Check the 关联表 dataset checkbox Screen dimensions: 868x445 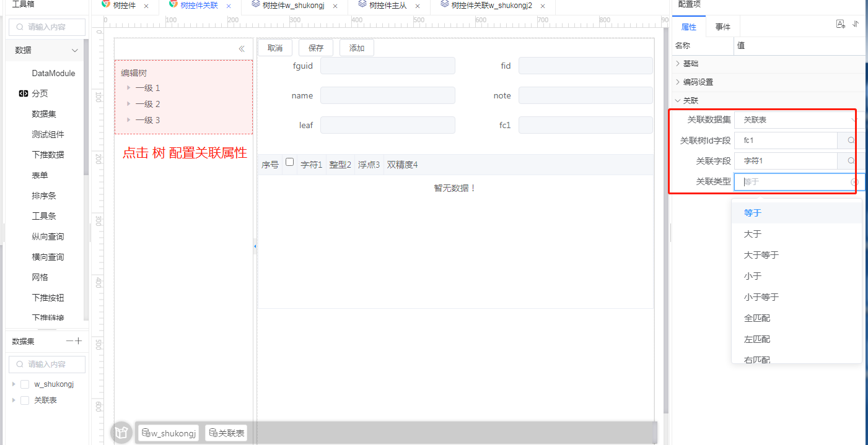pyautogui.click(x=25, y=400)
